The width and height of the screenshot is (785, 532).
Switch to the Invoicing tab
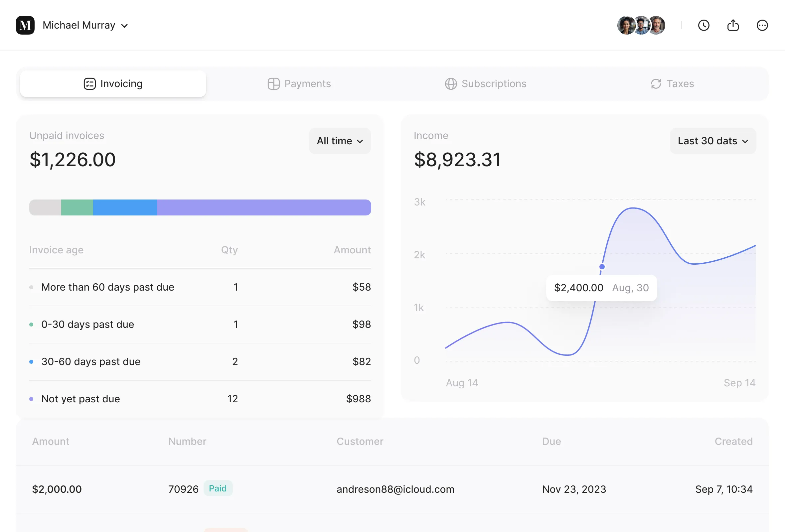tap(113, 84)
